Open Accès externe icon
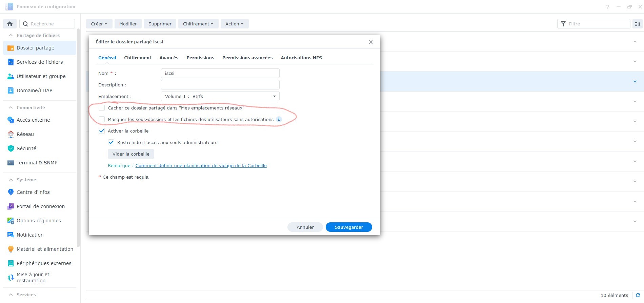Viewport: 644px width, 303px height. click(11, 120)
